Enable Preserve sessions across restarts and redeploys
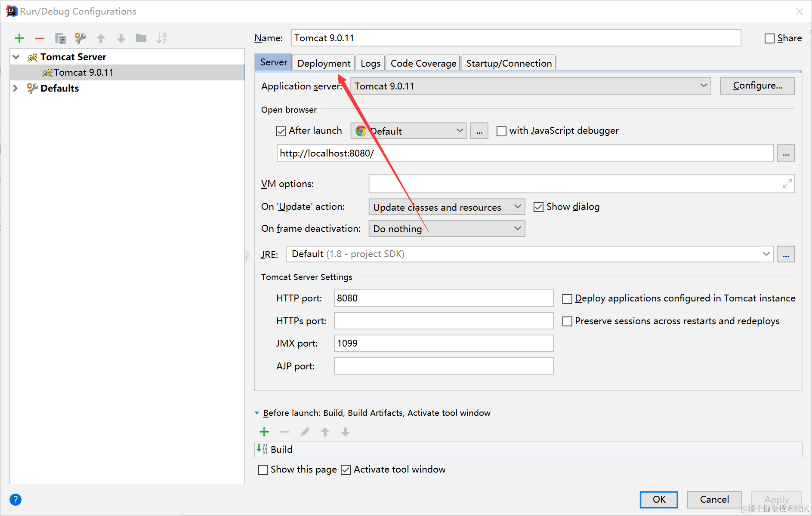This screenshot has height=516, width=812. 567,321
